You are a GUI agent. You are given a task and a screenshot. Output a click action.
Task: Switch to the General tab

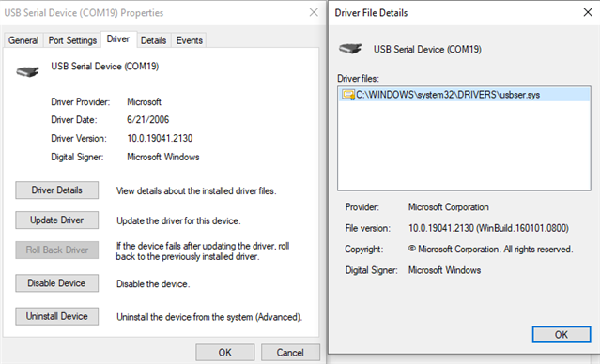pyautogui.click(x=23, y=40)
